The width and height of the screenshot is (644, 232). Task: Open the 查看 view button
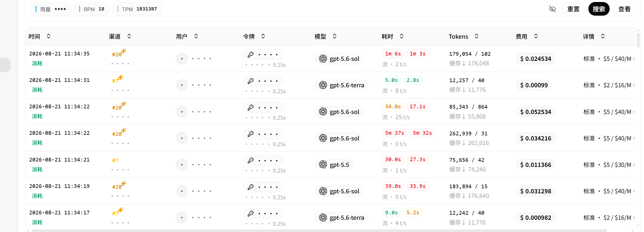point(624,9)
